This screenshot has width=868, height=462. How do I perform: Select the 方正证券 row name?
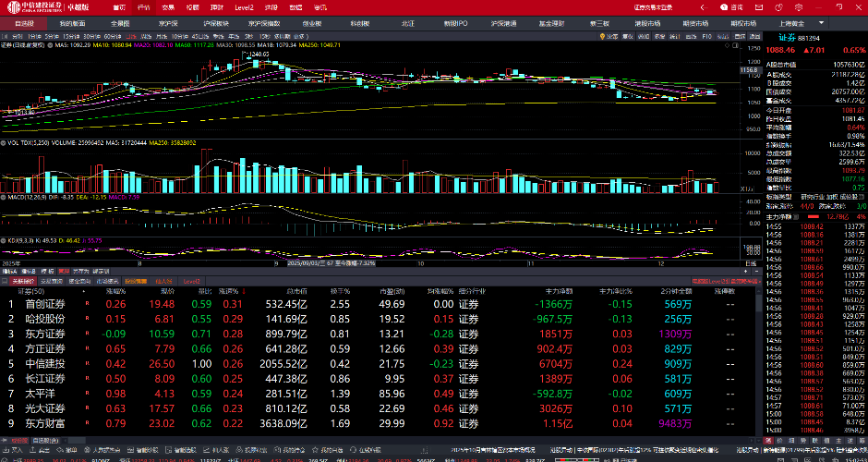[45, 349]
